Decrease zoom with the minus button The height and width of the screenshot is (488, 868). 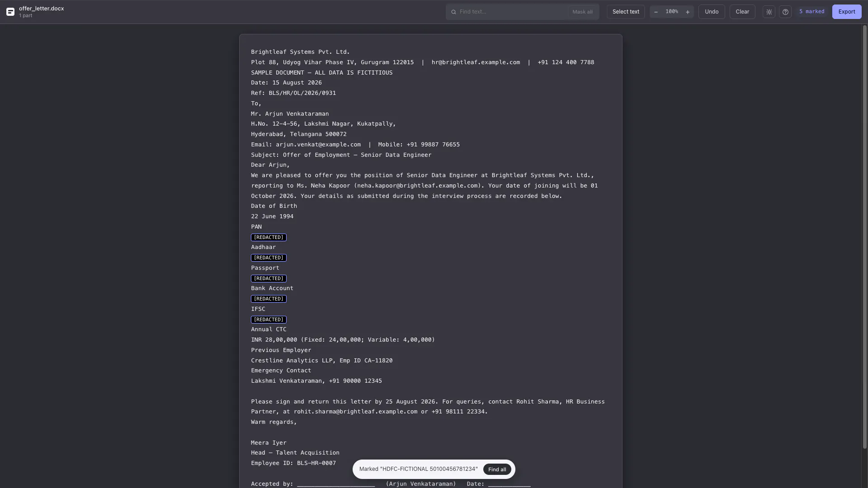point(656,12)
